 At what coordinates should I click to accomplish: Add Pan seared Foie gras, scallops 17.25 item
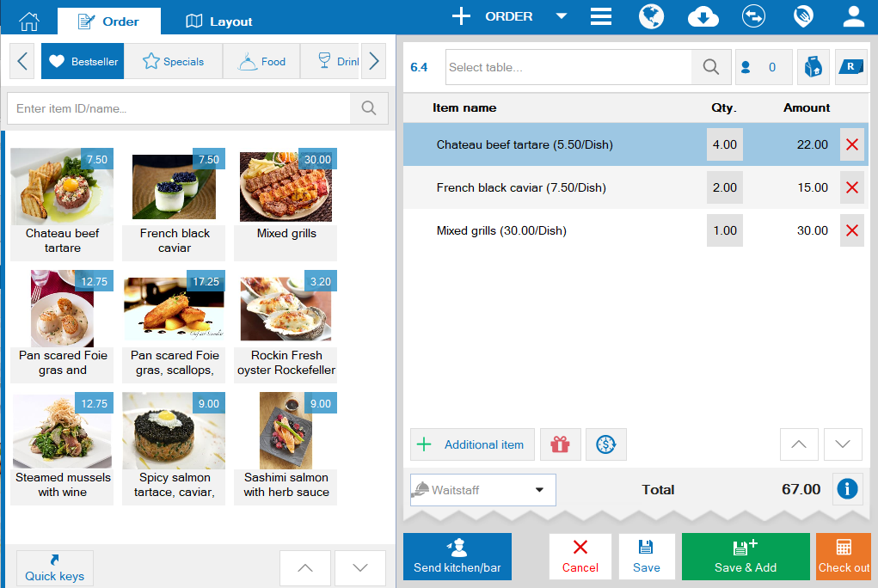[175, 326]
